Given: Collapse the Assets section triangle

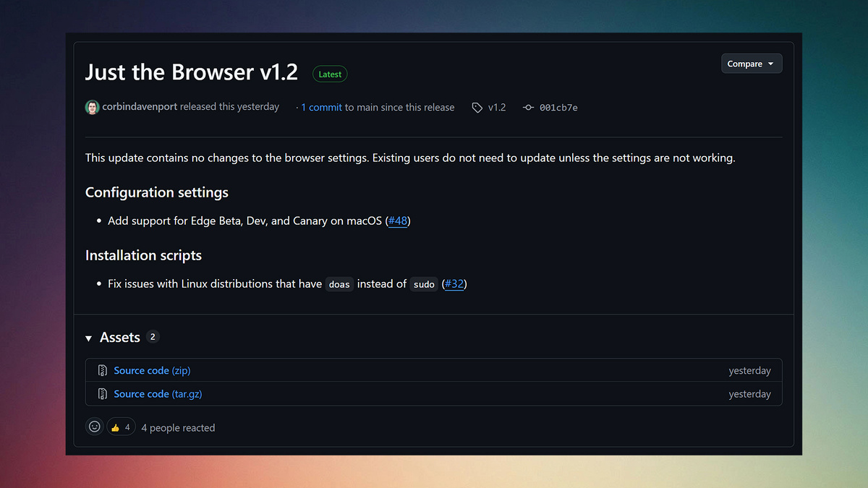Looking at the screenshot, I should [89, 338].
